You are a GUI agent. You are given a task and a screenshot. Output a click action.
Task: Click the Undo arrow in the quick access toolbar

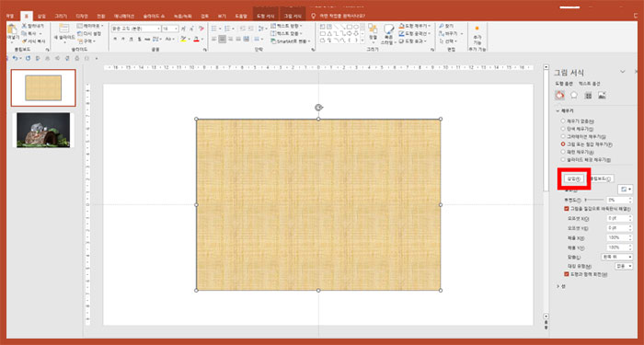[x=16, y=58]
